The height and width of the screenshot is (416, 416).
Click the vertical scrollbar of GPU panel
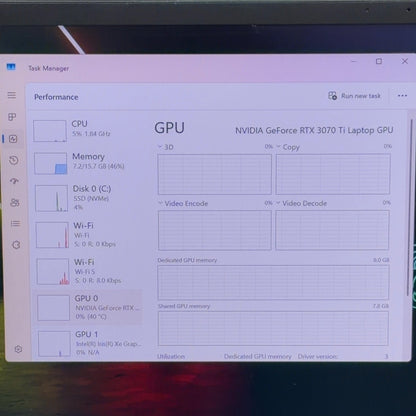tap(411, 207)
